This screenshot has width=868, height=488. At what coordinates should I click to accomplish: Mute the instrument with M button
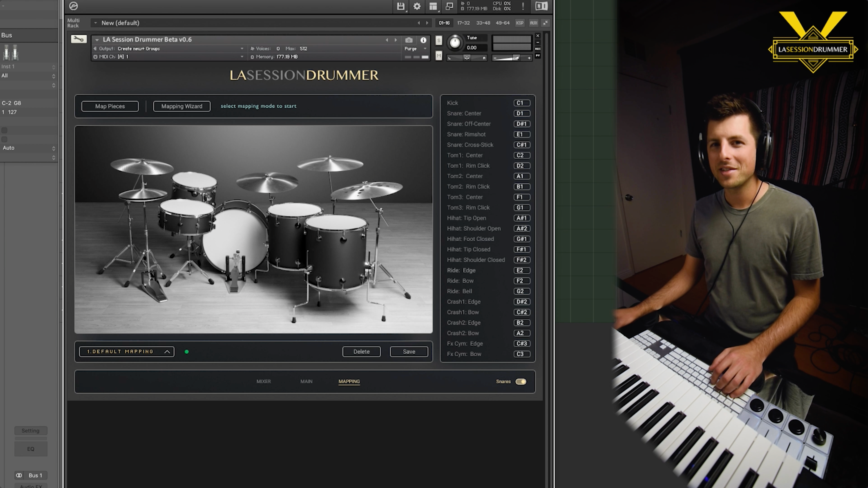(438, 56)
